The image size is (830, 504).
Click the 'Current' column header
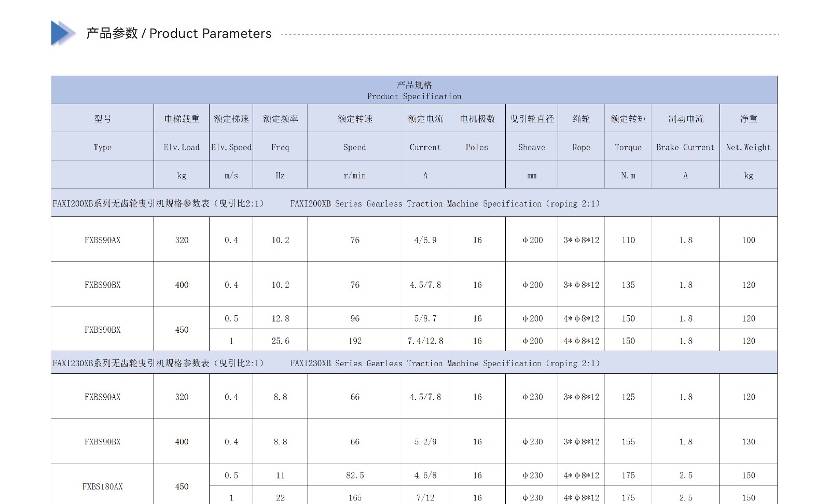[425, 147]
